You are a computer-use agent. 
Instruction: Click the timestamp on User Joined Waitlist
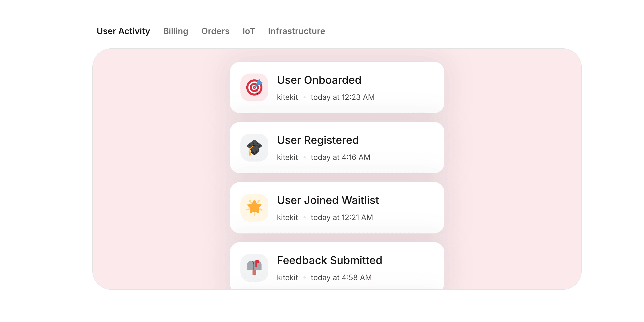(x=342, y=217)
